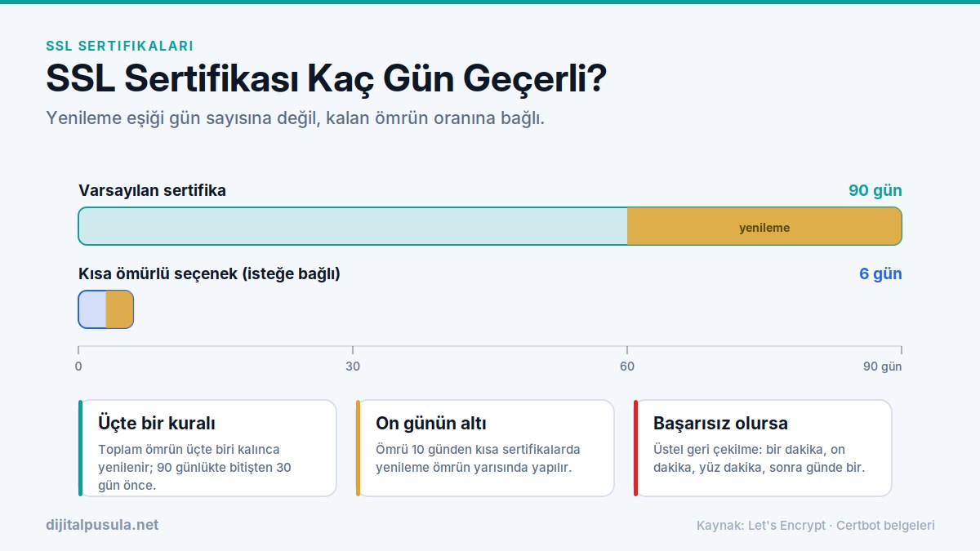Click the 'On günün altı' card title

point(431,424)
